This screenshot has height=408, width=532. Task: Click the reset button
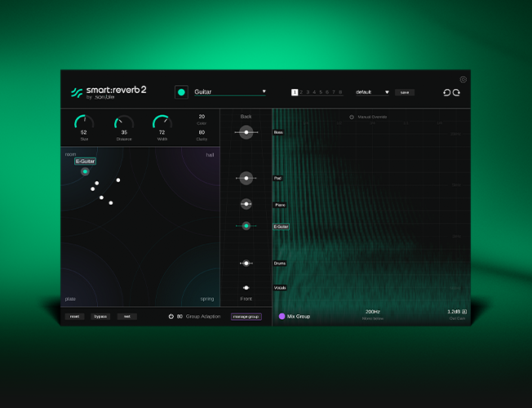point(74,317)
